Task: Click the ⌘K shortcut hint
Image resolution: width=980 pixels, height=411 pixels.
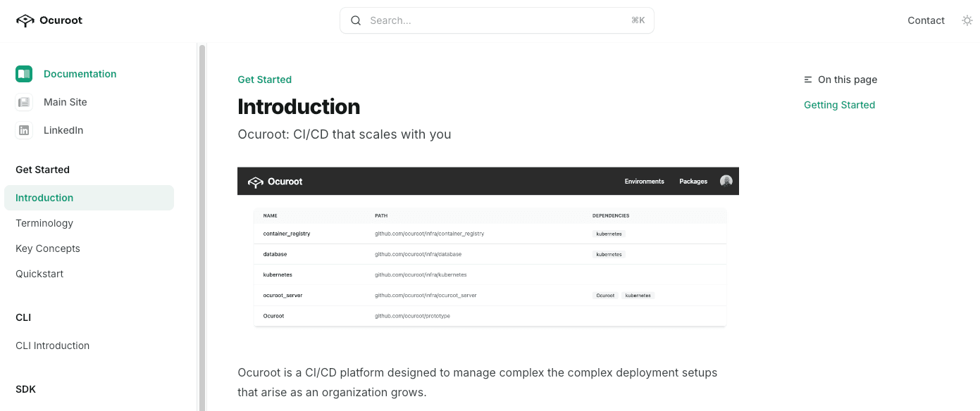Action: [638, 20]
